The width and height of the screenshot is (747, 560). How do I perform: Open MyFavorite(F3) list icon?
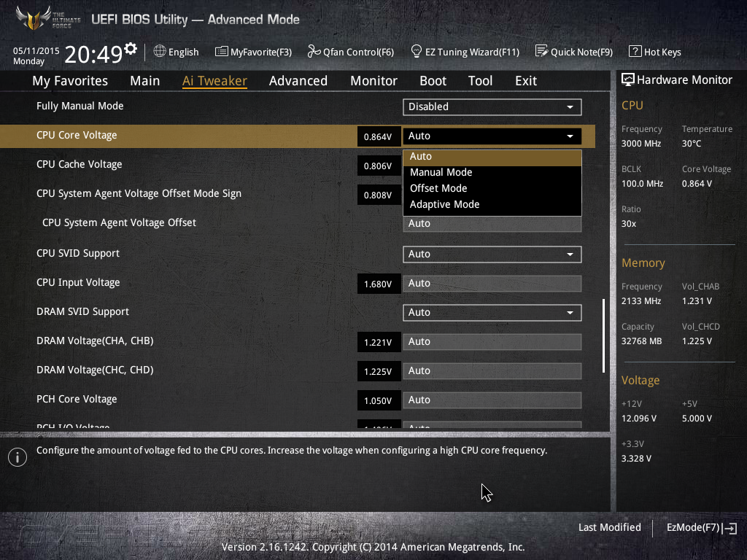(222, 52)
